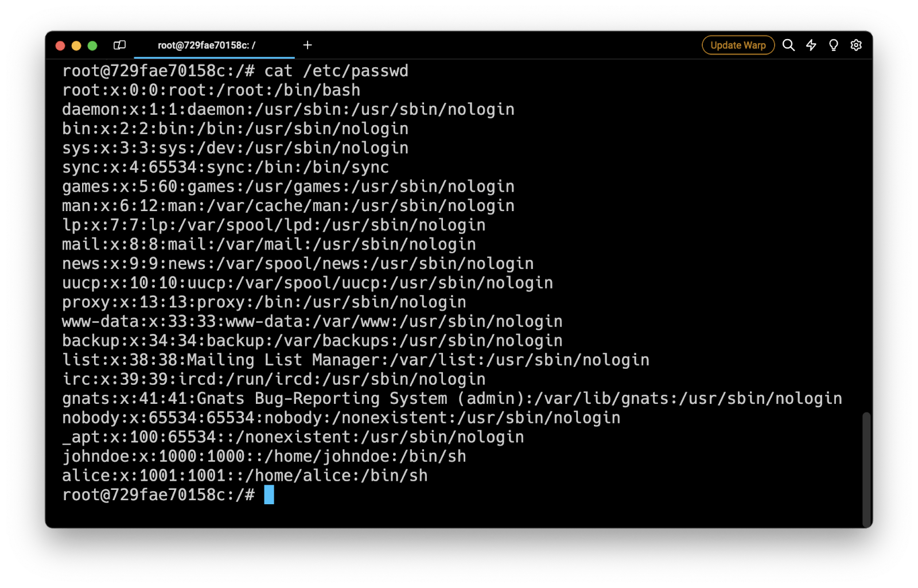Click the root:x:0:0 entry line
Viewport: 918px width, 588px height.
tap(211, 91)
